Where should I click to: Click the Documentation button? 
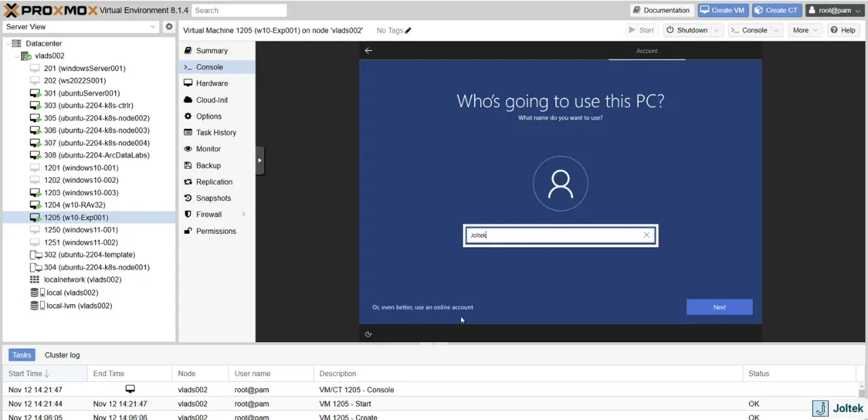660,10
